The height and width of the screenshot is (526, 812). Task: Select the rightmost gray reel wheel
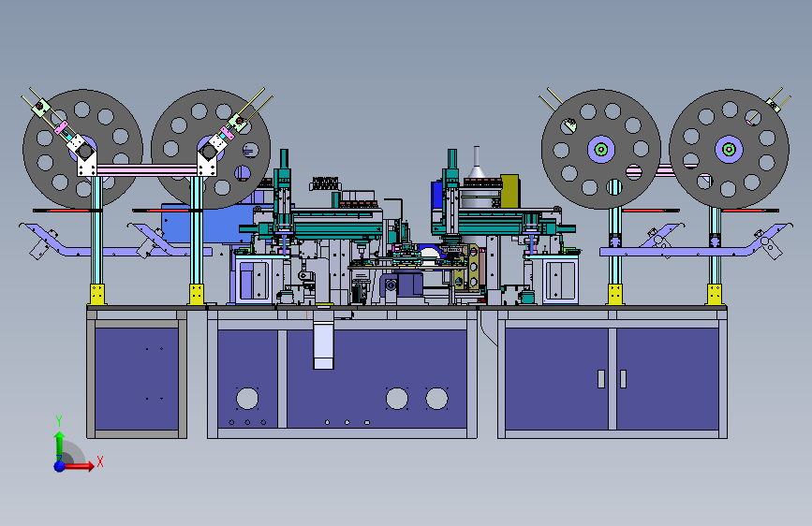(x=729, y=149)
